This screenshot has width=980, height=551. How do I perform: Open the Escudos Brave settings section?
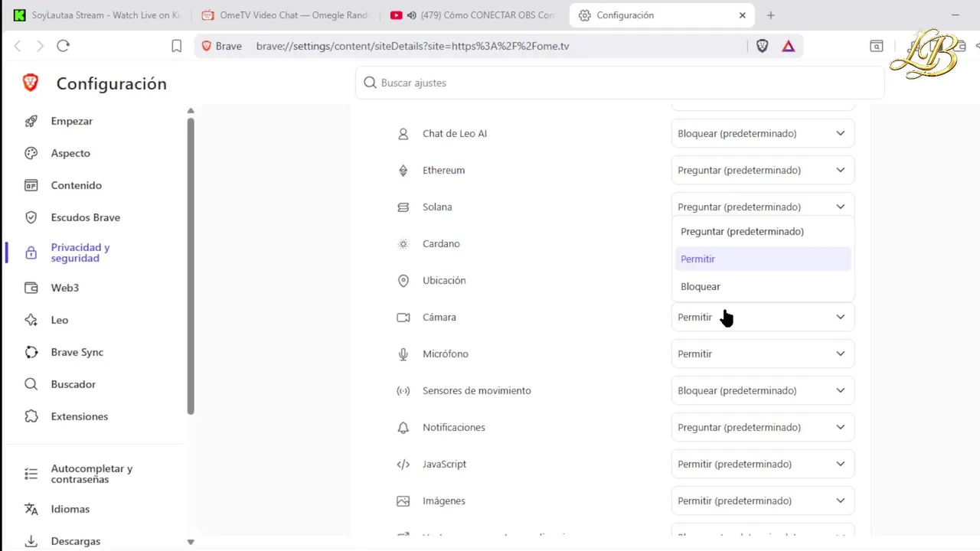click(x=85, y=217)
